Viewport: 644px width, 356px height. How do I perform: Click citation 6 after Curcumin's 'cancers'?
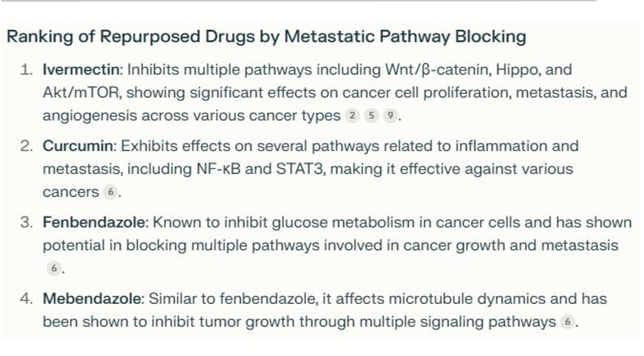click(x=110, y=192)
